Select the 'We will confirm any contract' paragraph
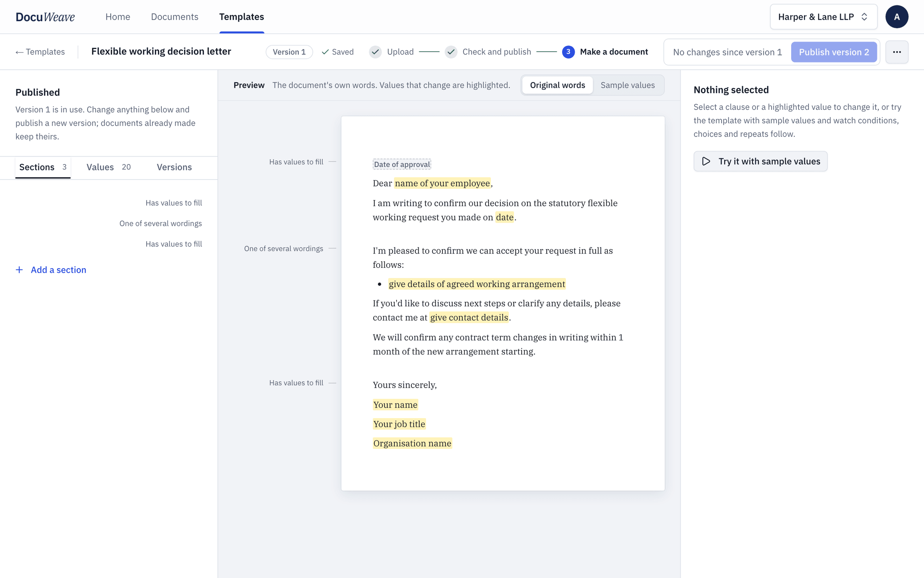 point(498,344)
